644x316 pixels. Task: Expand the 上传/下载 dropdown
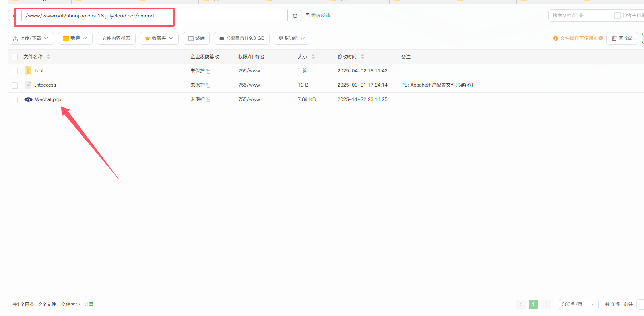coord(31,38)
